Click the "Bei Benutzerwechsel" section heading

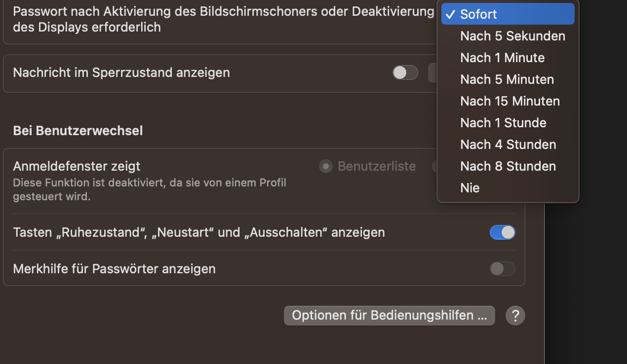click(x=78, y=131)
